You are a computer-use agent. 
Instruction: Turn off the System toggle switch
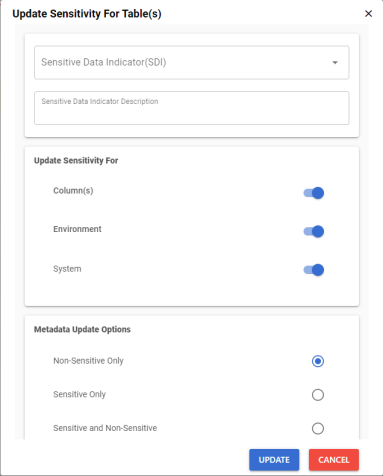(314, 270)
